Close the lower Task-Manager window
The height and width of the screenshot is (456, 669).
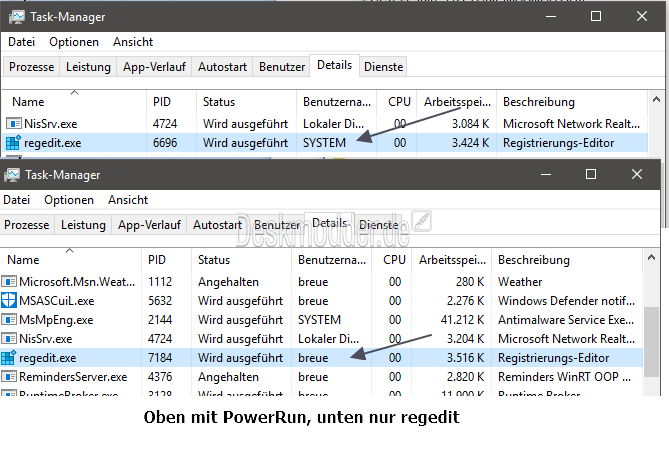[x=637, y=174]
